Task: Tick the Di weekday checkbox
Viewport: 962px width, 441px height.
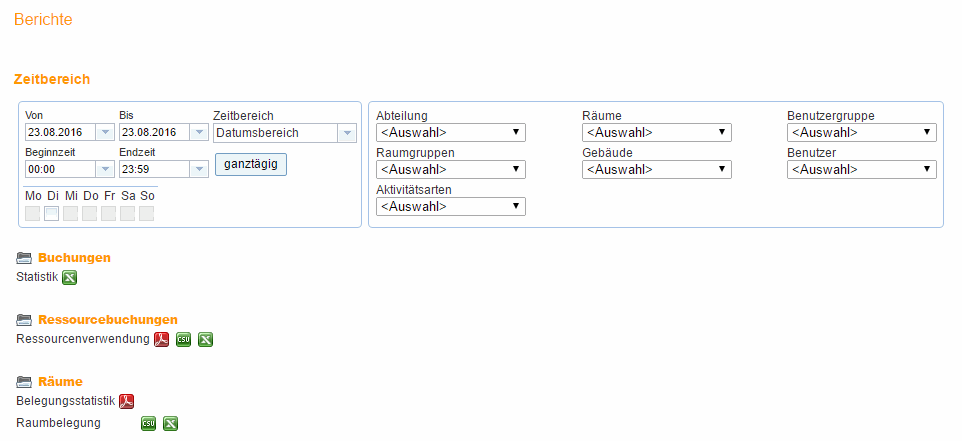Action: click(x=52, y=213)
